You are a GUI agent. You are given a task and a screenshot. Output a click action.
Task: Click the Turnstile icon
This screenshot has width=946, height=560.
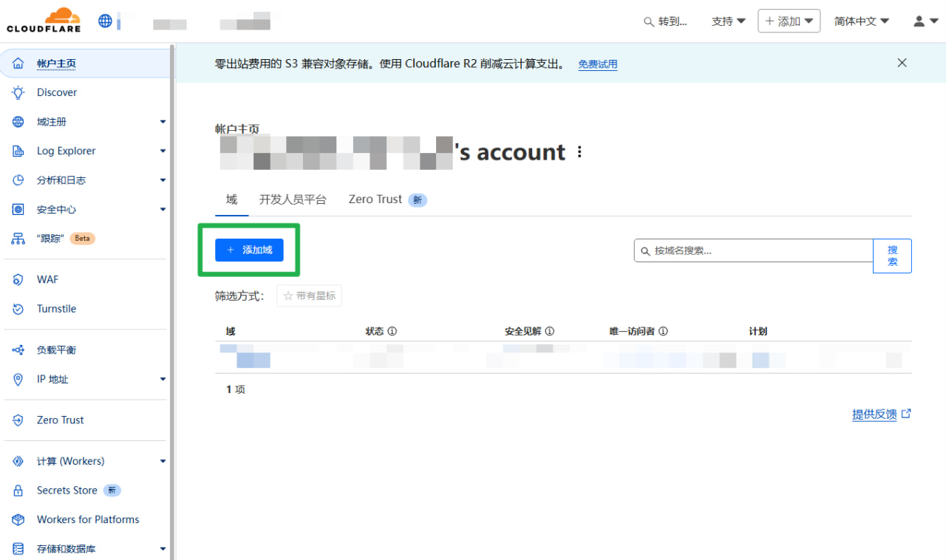[18, 309]
